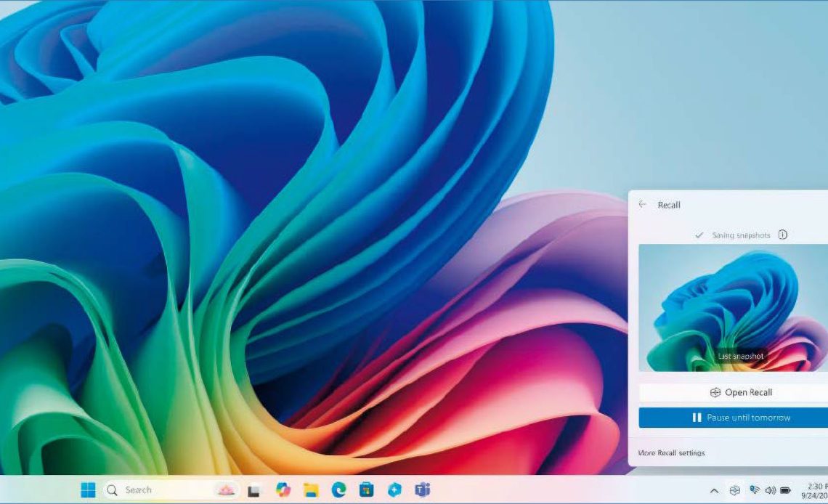Open More Recall settings link
The height and width of the screenshot is (504, 828).
tap(671, 453)
